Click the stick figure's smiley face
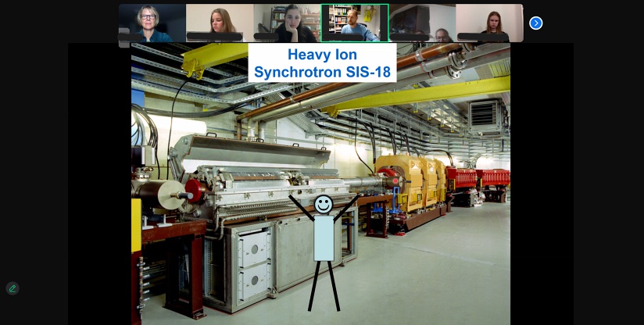 click(x=323, y=205)
